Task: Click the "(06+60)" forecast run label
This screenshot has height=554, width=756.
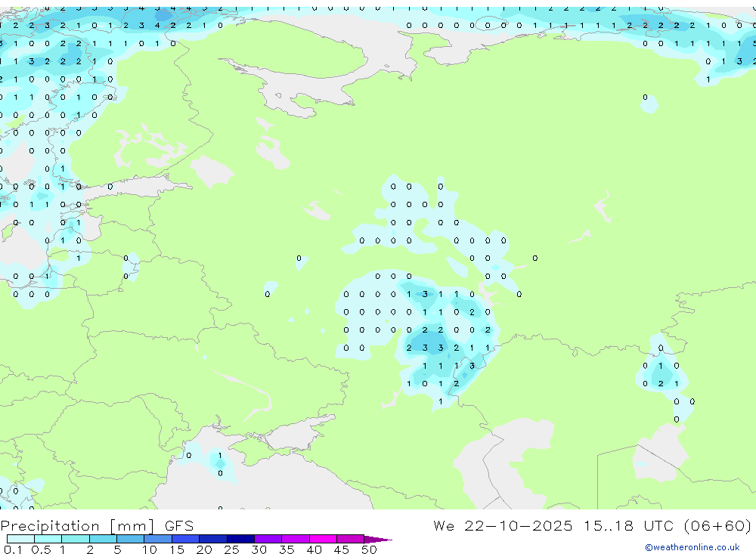Action: tap(718, 525)
